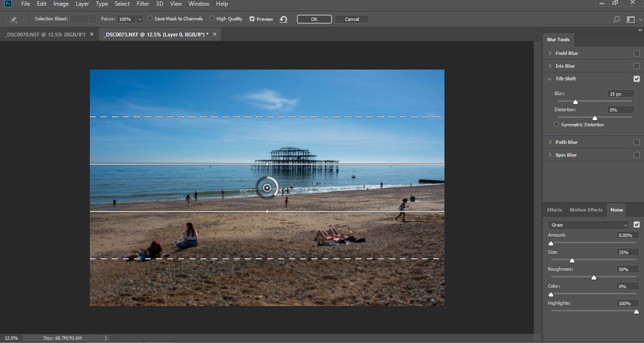The height and width of the screenshot is (343, 644).
Task: Open the search magnifier icon
Action: pyautogui.click(x=616, y=19)
